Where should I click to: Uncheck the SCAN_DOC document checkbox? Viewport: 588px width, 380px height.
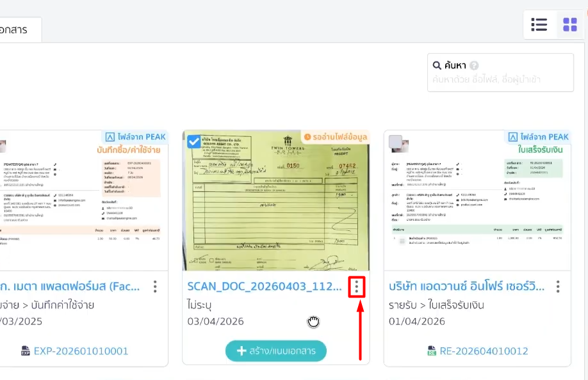click(193, 141)
